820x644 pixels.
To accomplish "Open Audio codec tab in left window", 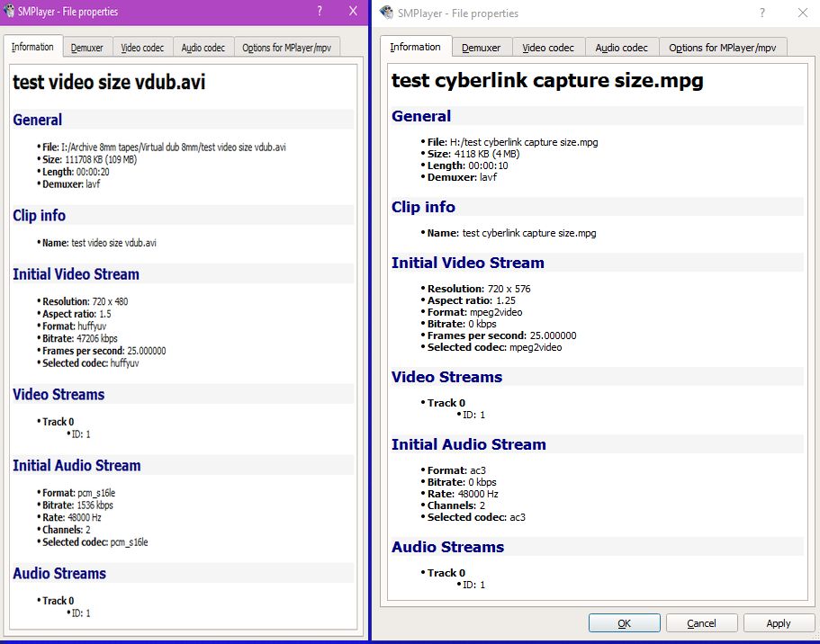I will click(203, 48).
